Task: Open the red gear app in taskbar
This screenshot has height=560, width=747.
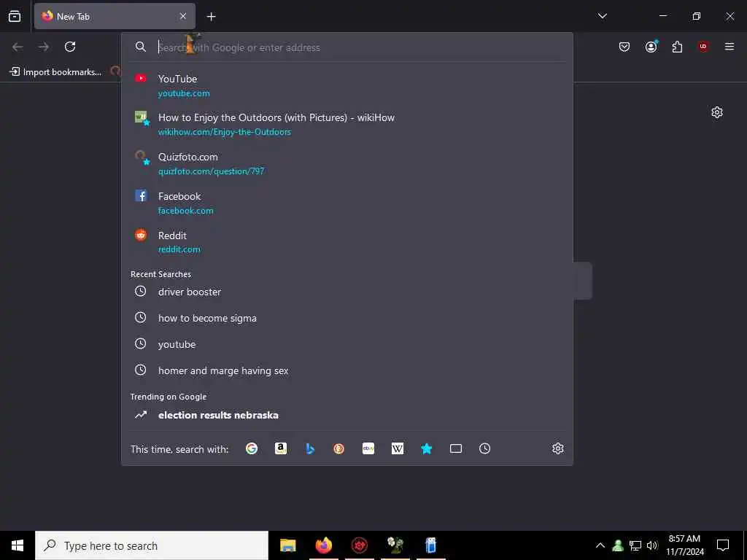Action: click(359, 545)
